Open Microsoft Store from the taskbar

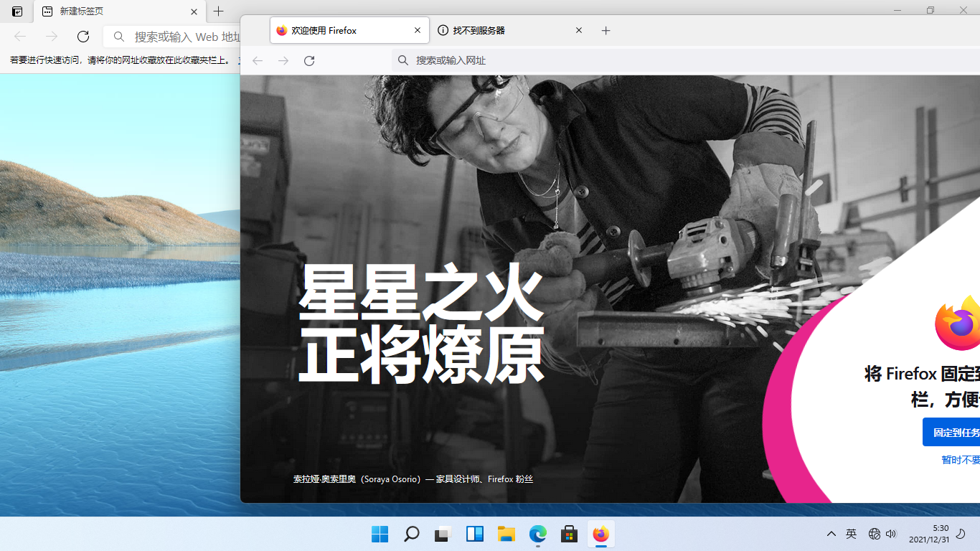click(570, 534)
